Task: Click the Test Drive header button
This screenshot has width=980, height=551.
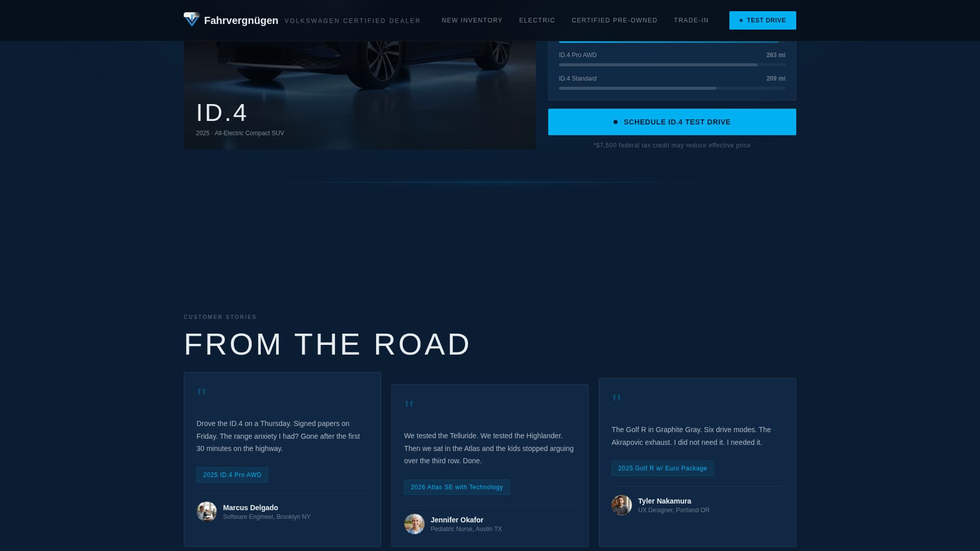Action: click(763, 20)
